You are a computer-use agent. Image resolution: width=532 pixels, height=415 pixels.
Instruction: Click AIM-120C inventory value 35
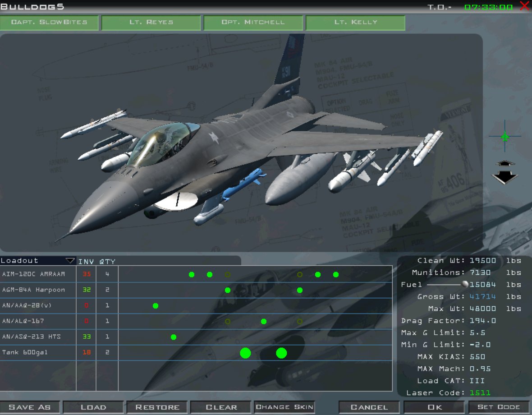point(87,274)
